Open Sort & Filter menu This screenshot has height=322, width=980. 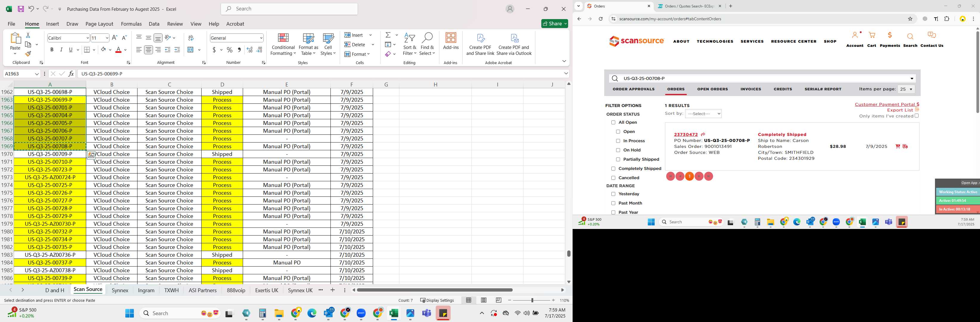tap(409, 44)
